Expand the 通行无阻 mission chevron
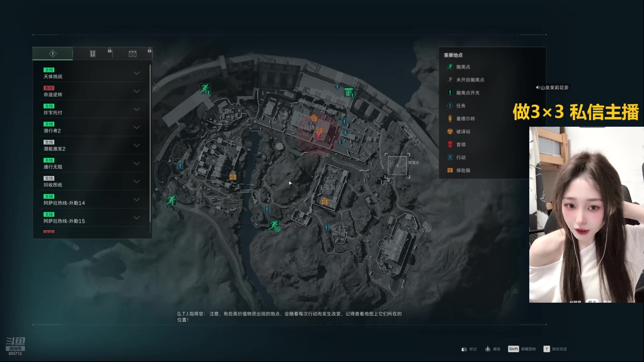The height and width of the screenshot is (362, 644). click(x=137, y=164)
